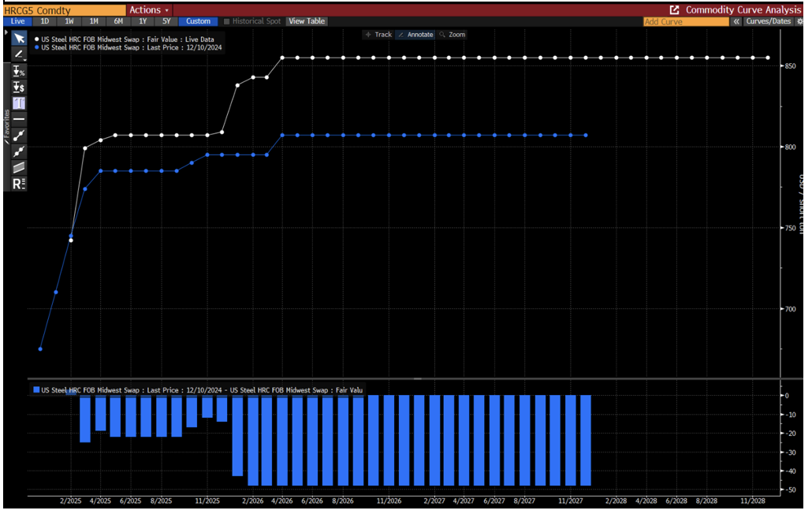Screen dimensions: 812x514
Task: Click the Add Curve input field
Action: (684, 21)
